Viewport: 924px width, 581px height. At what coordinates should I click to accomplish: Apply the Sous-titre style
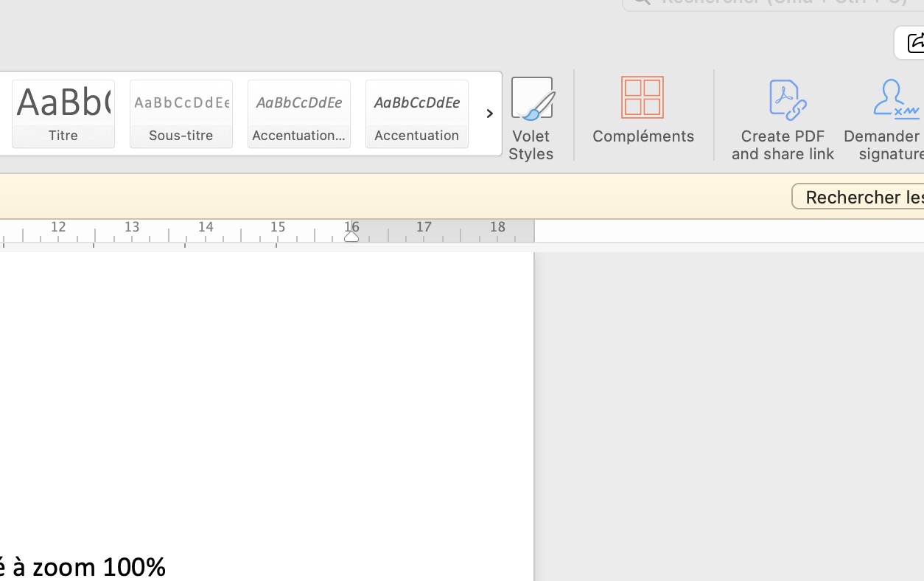181,114
